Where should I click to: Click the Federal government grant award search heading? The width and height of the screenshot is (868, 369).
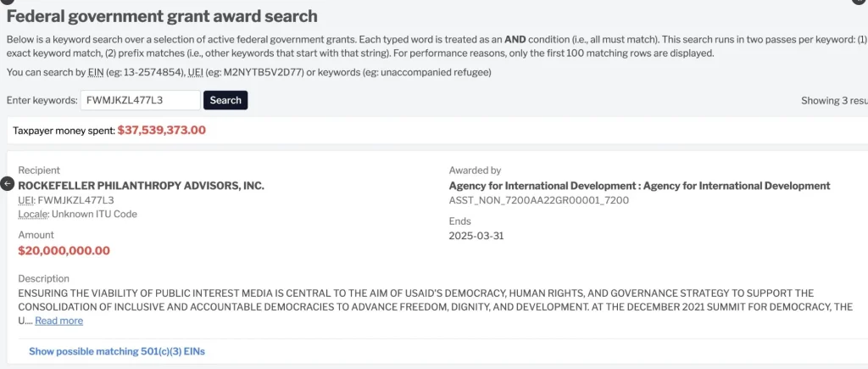[162, 16]
